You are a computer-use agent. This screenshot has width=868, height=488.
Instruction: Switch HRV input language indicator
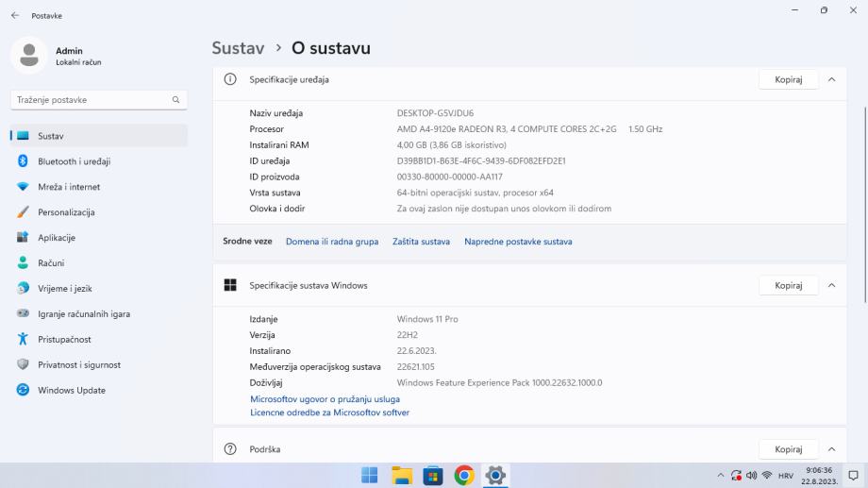pos(786,476)
